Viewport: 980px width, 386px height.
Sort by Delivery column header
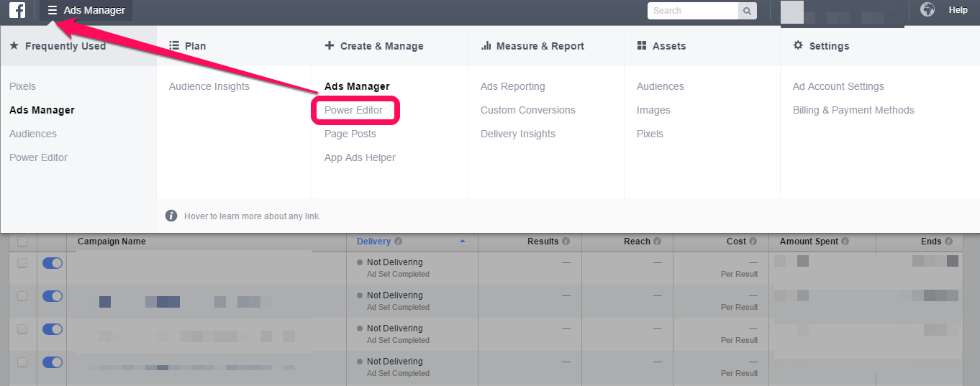pos(373,242)
